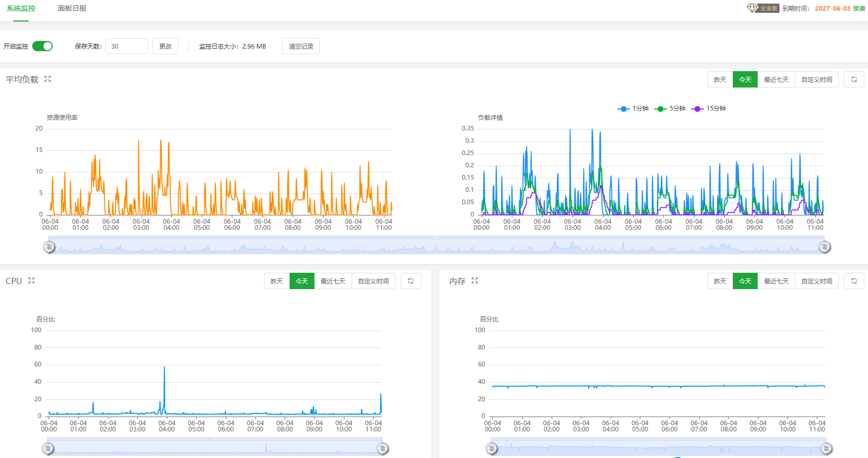Expand the CPU chart to fullscreen
The width and height of the screenshot is (868, 458).
tap(32, 281)
